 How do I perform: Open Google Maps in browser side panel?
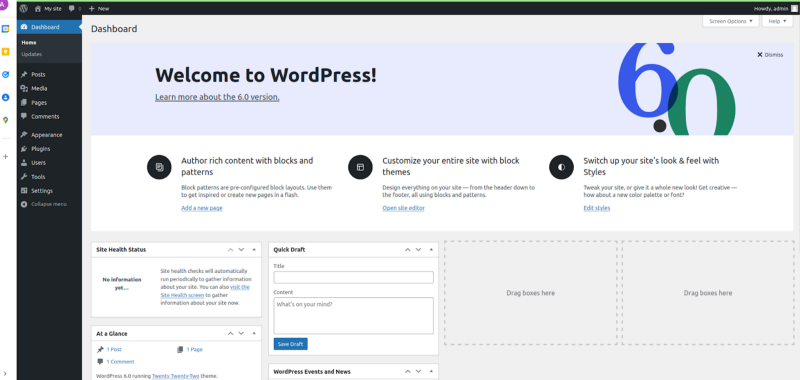coord(6,120)
